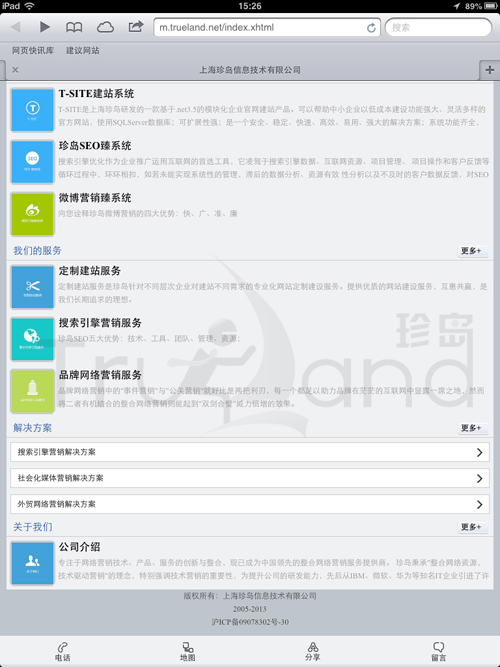This screenshot has height=667, width=500.
Task: Tap the browser forward arrow
Action: tap(44, 27)
